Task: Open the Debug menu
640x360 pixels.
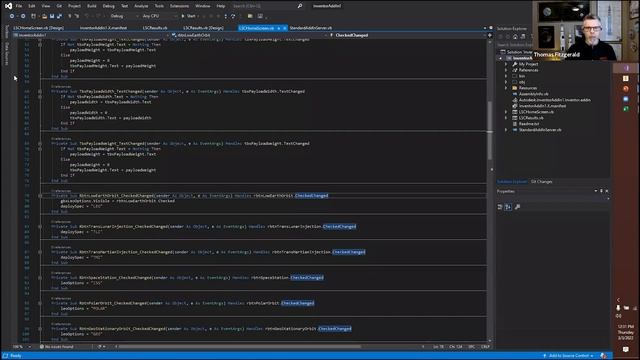Action: pos(109,6)
